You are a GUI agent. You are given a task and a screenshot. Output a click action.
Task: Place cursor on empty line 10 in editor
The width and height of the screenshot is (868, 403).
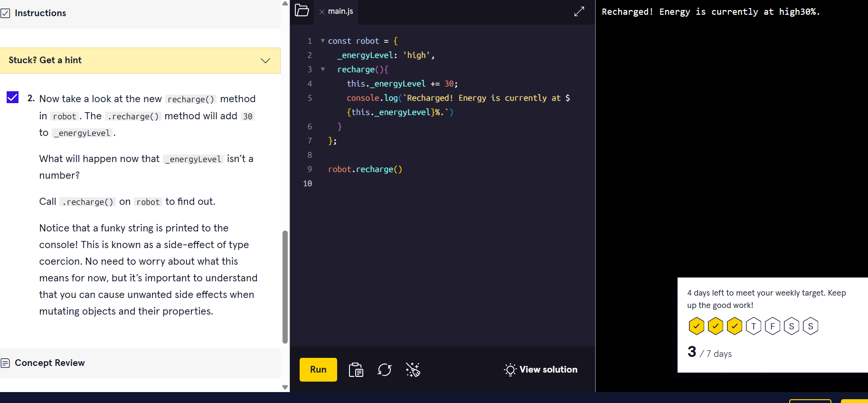pos(427,183)
